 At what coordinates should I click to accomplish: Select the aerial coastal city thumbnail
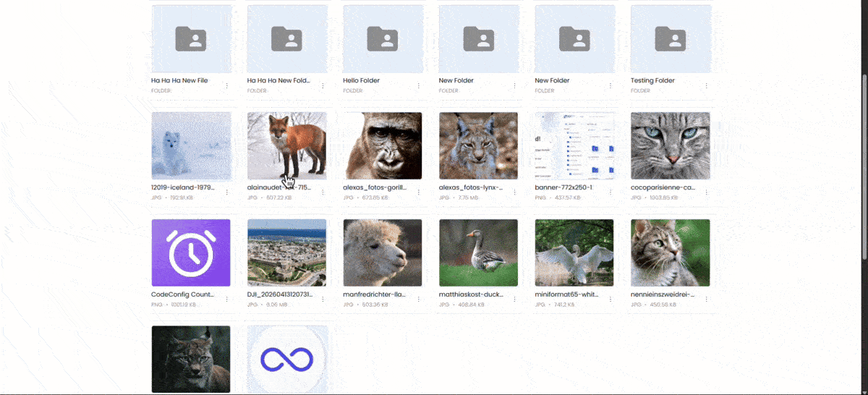point(287,252)
